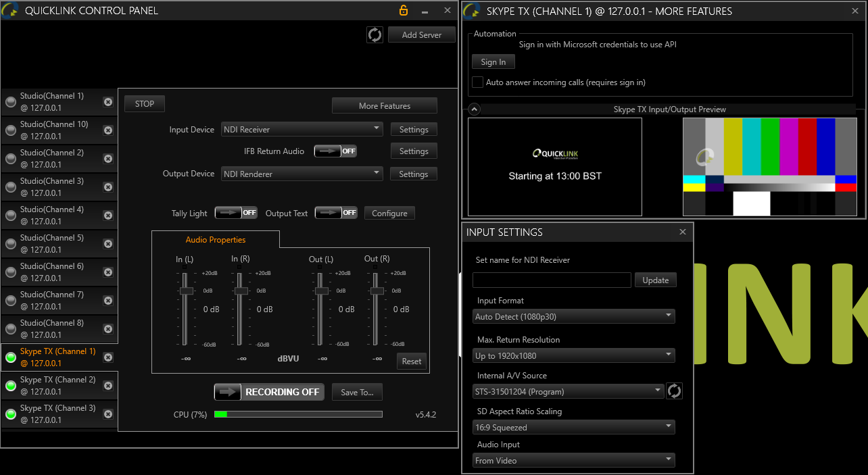Click the green status light for Skype TX (Channel 2)
868x475 pixels.
click(x=11, y=386)
